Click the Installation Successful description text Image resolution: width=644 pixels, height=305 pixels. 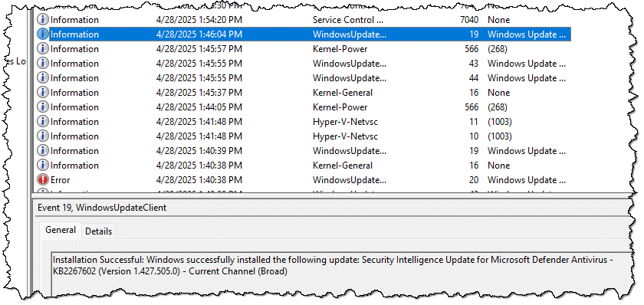click(x=333, y=265)
